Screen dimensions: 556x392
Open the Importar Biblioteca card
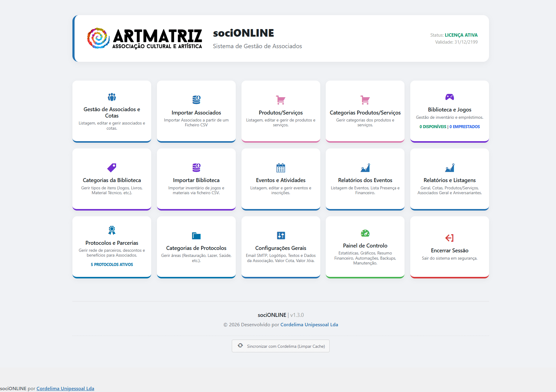click(196, 179)
